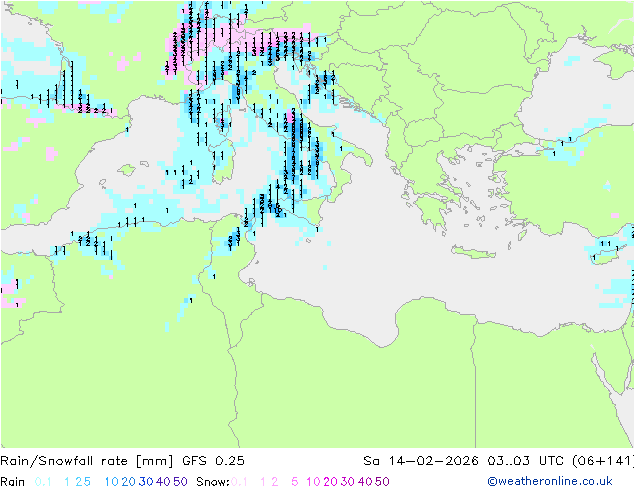Click the 'Rain/Snowfall rate [mm] GFS 0.25' title

point(122,461)
